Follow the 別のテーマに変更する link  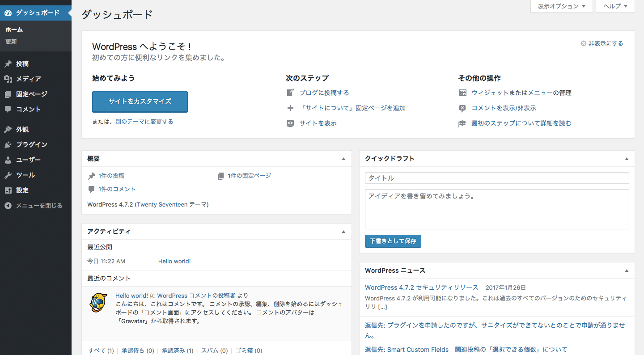pyautogui.click(x=144, y=122)
